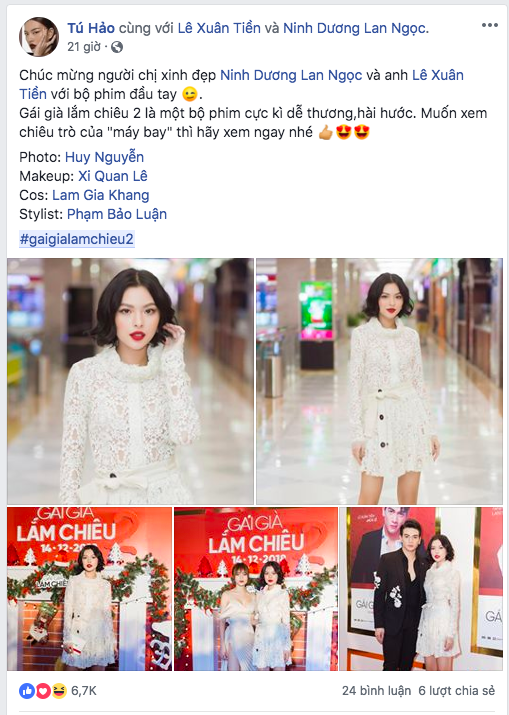Open Lê Xuân Tiền tagged in header
This screenshot has height=715, width=509.
click(x=219, y=28)
